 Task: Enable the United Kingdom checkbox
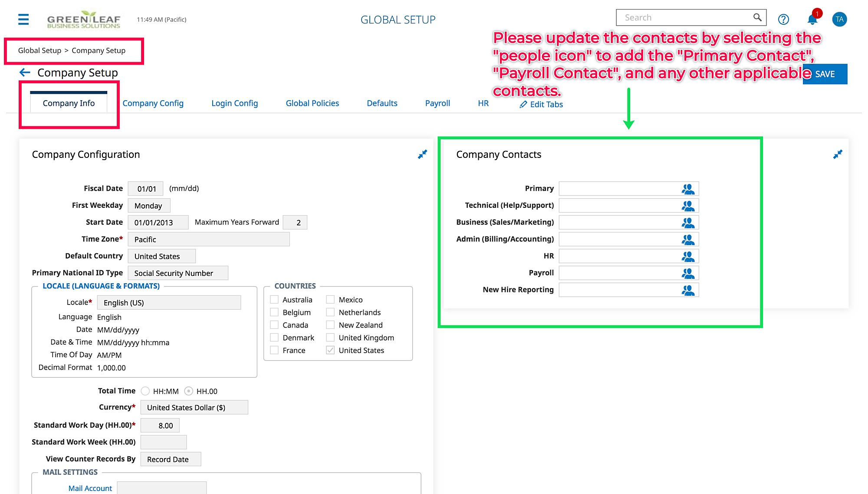tap(330, 337)
